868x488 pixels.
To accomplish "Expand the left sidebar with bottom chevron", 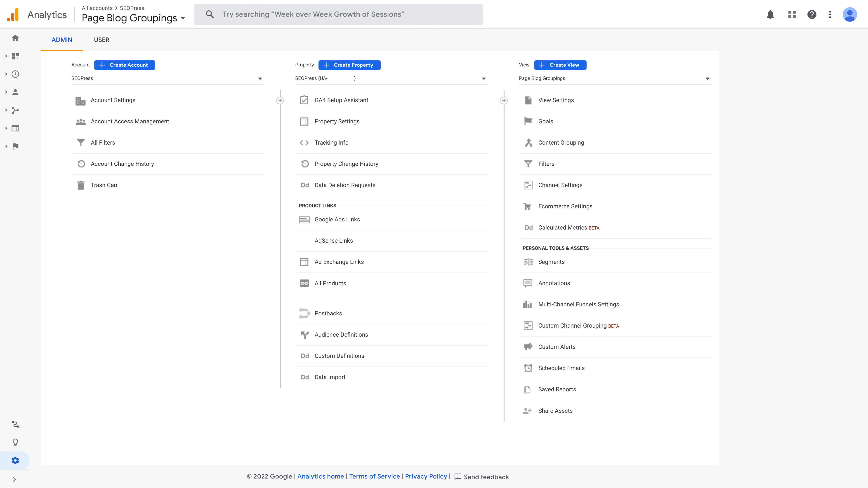I will [14, 479].
